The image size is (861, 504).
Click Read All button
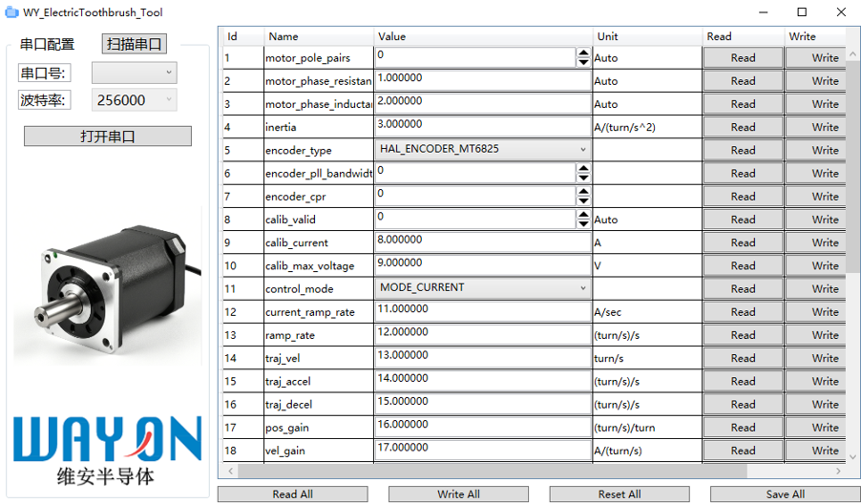[x=292, y=494]
